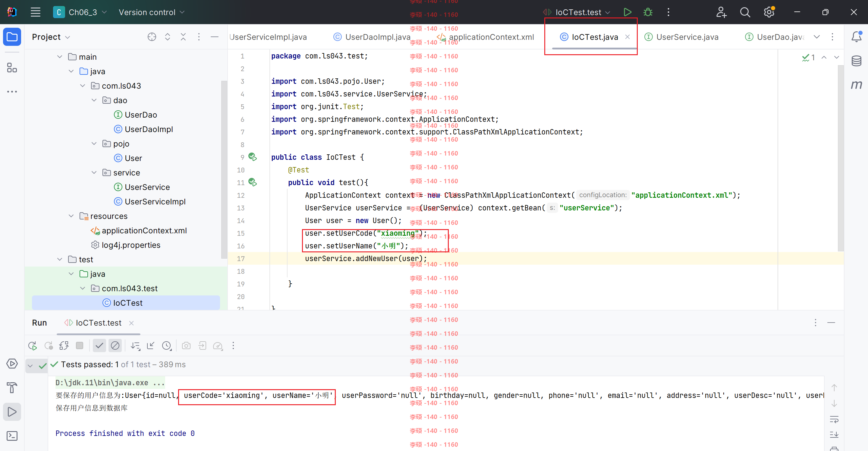868x451 pixels.
Task: Rerun failed tests
Action: pyautogui.click(x=49, y=345)
